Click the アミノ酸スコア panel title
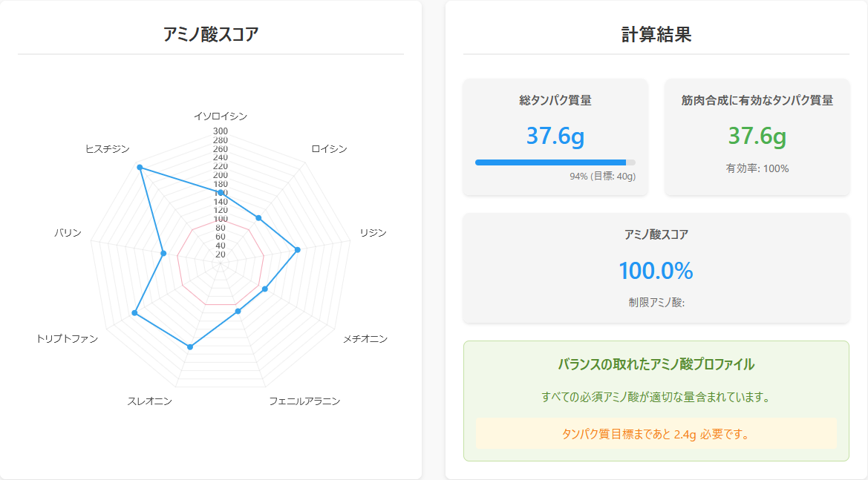Image resolution: width=868 pixels, height=480 pixels. click(x=211, y=34)
